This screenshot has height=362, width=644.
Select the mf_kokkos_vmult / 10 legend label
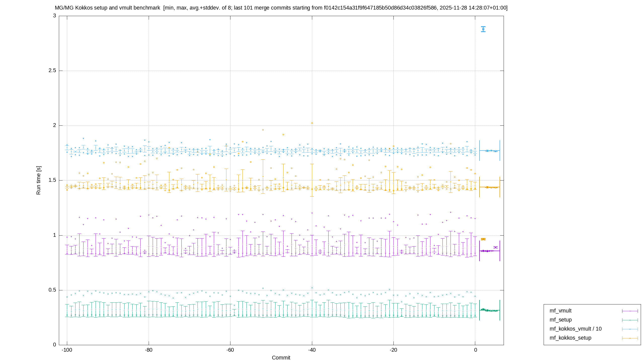[576, 329]
